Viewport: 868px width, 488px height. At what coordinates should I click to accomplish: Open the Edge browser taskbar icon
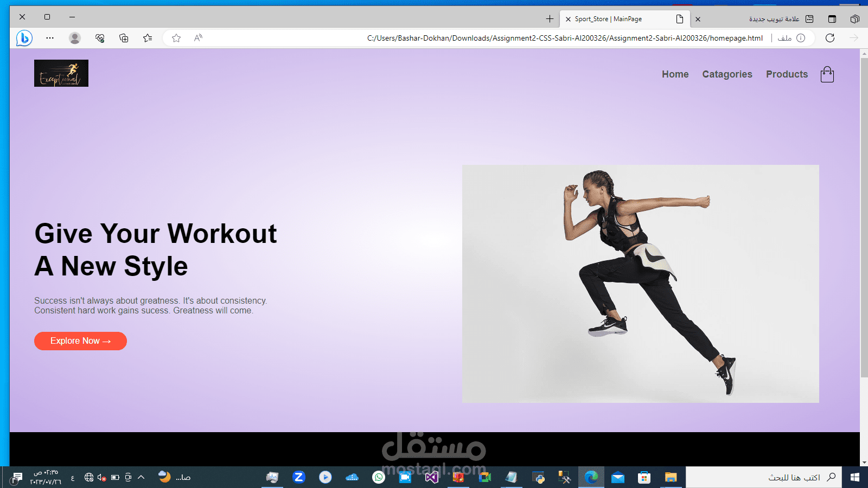click(591, 477)
